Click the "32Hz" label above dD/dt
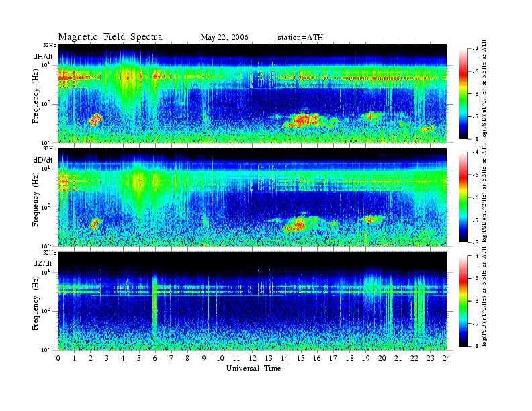The height and width of the screenshot is (411, 532). [50, 148]
